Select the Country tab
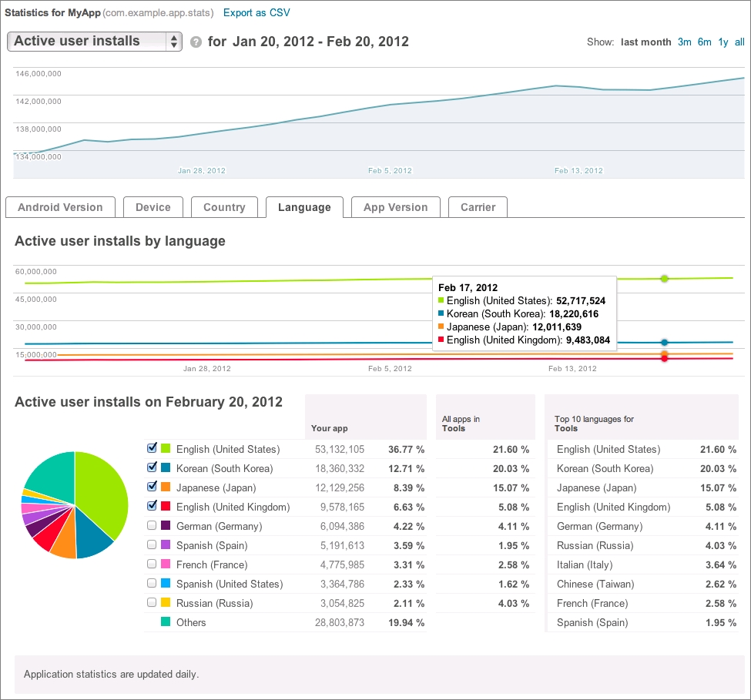This screenshot has width=751, height=700. [224, 207]
